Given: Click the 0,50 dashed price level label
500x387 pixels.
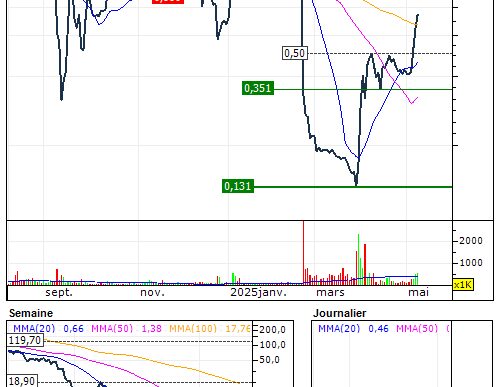Looking at the screenshot, I should click(x=295, y=53).
